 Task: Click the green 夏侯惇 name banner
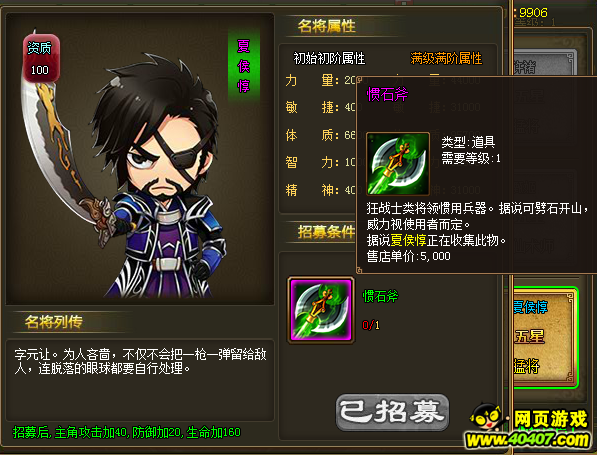coord(244,65)
